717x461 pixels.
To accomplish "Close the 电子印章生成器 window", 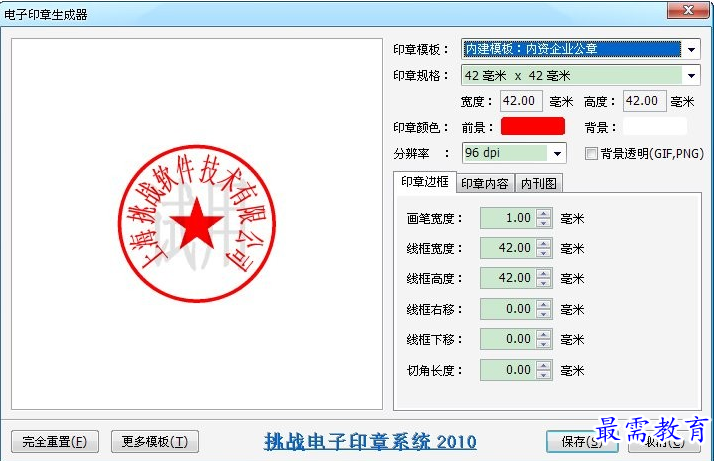I will point(688,10).
